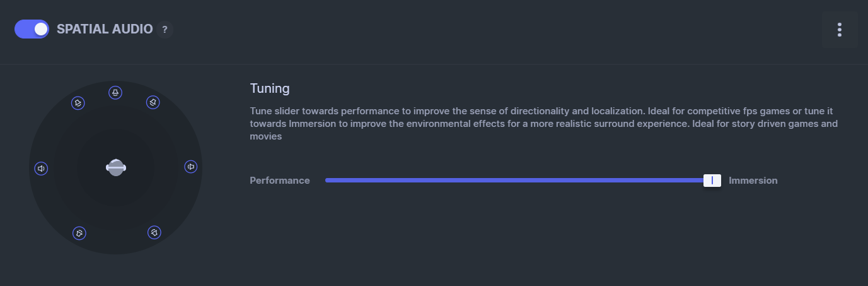
Task: Click the SPATIAL AUDIO title text
Action: coord(105,29)
